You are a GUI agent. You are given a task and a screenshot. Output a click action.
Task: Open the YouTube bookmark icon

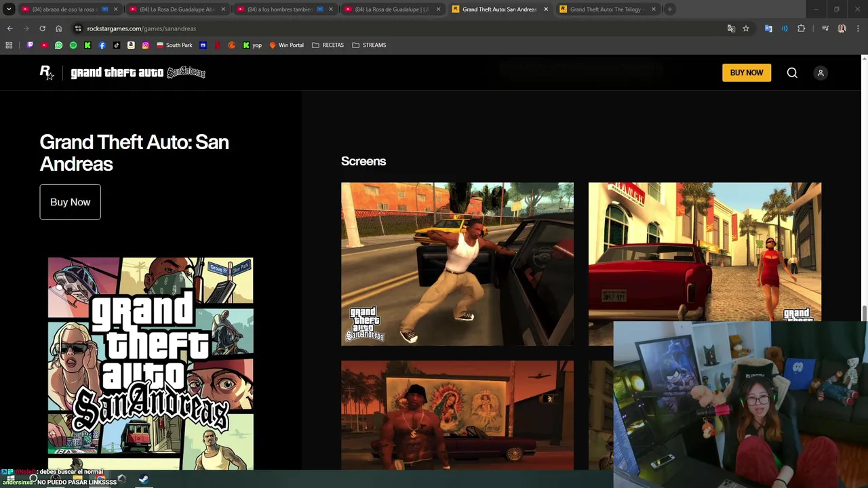[44, 45]
